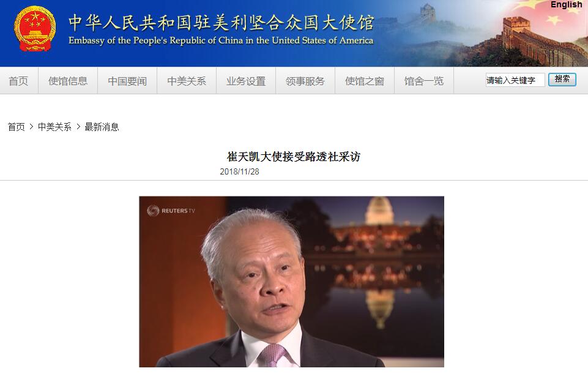Click the Reuters TV logo on video image
The height and width of the screenshot is (379, 588).
(x=171, y=211)
